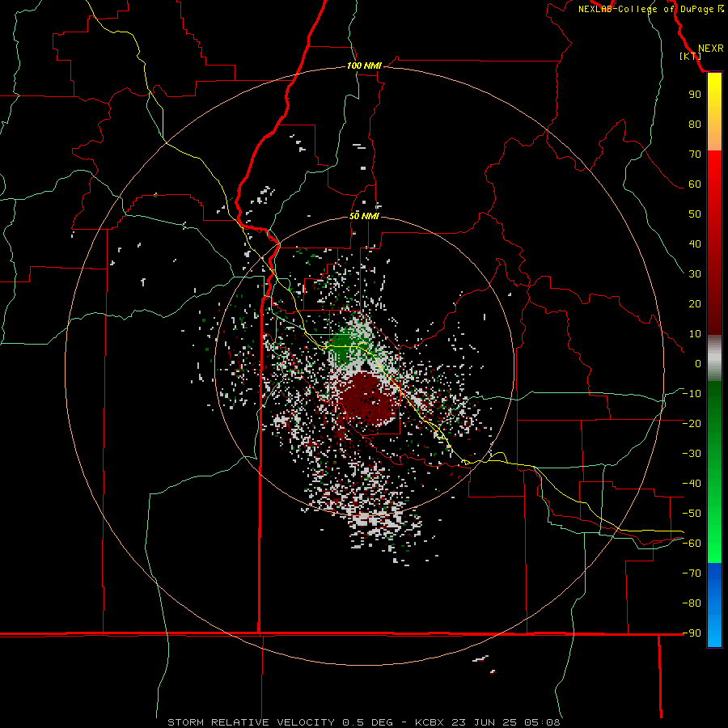Click the -70 value on the color scale
This screenshot has height=728, width=728.
coord(692,574)
